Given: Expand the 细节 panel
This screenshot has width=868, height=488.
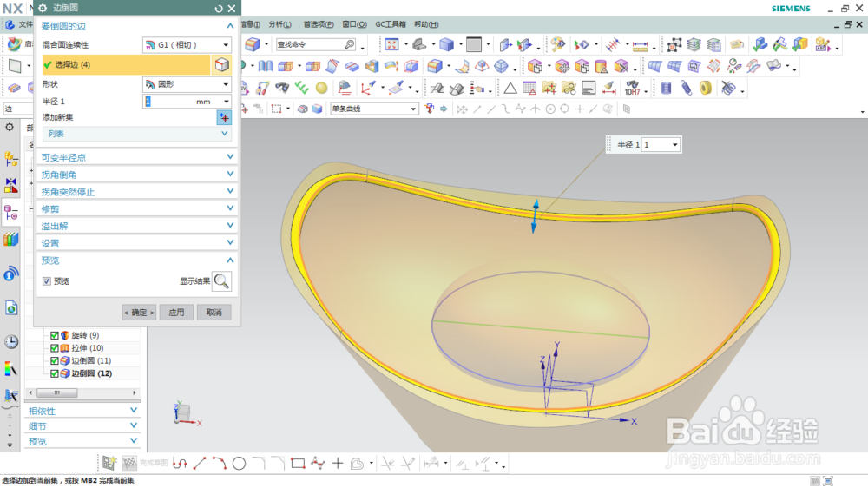Looking at the screenshot, I should click(x=82, y=426).
